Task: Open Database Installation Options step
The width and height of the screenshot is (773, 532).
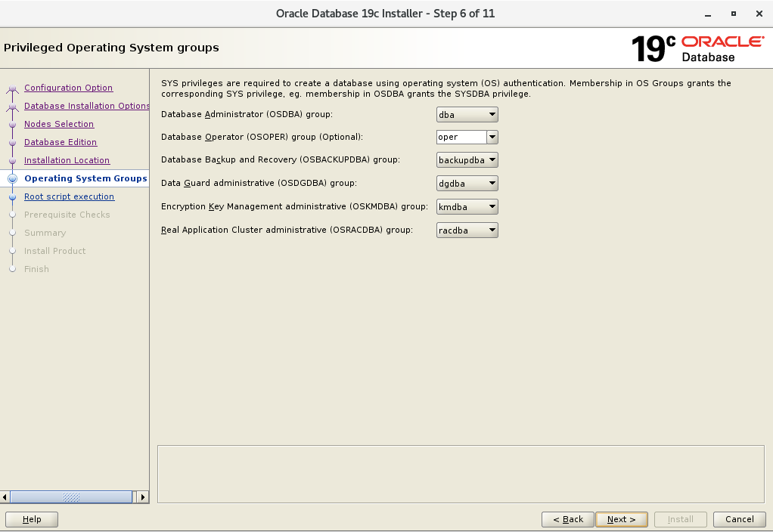Action: [87, 106]
